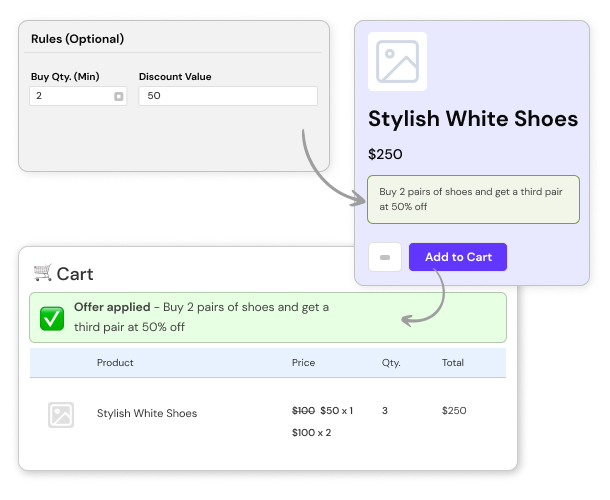Focus the Buy Qty. (Min) input field
The image size is (610, 500).
[70, 96]
